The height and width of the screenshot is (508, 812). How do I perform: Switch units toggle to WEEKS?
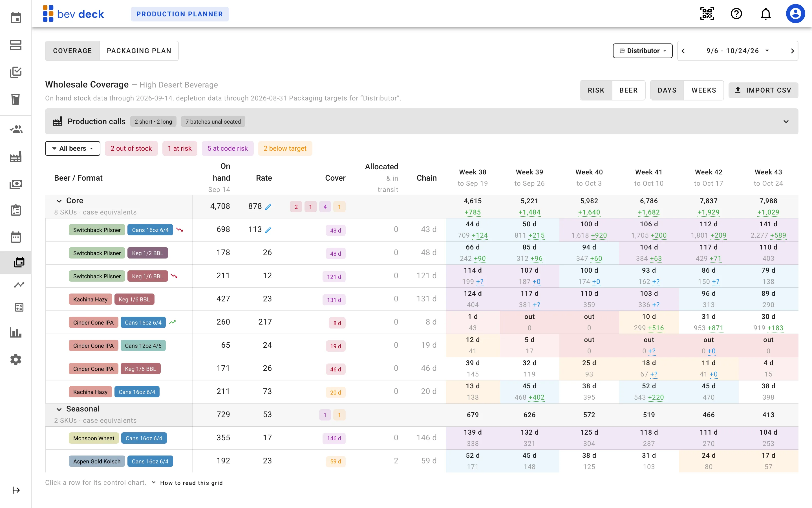704,90
